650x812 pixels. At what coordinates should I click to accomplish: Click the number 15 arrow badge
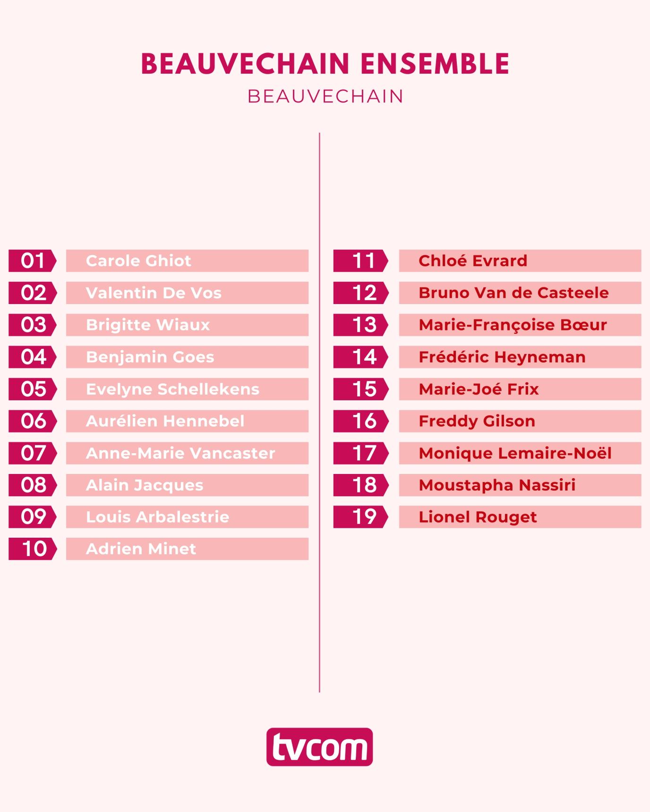click(360, 389)
